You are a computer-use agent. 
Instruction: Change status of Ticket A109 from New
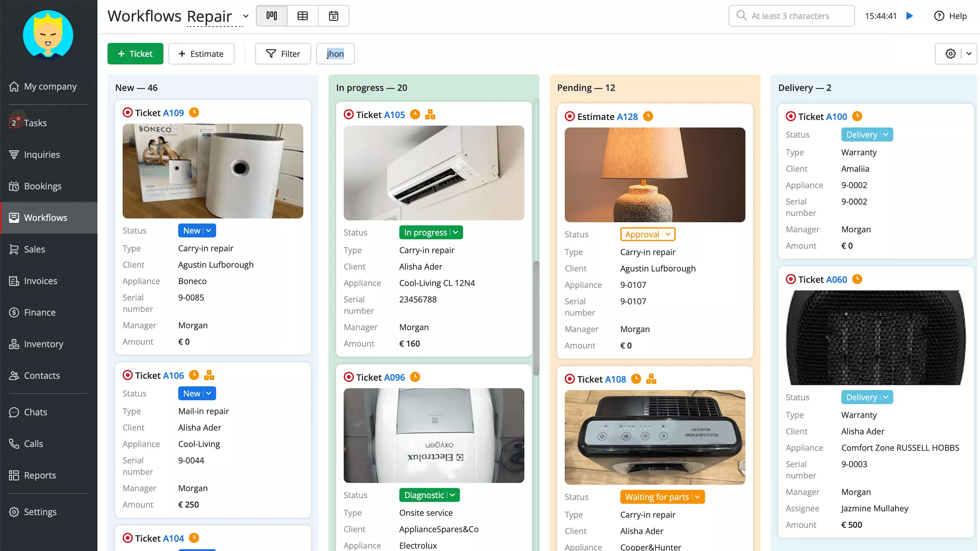(x=197, y=230)
